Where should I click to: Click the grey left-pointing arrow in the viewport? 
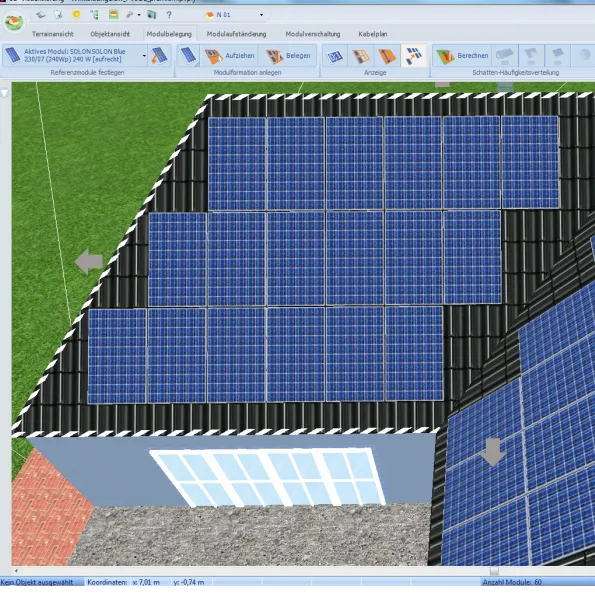89,261
